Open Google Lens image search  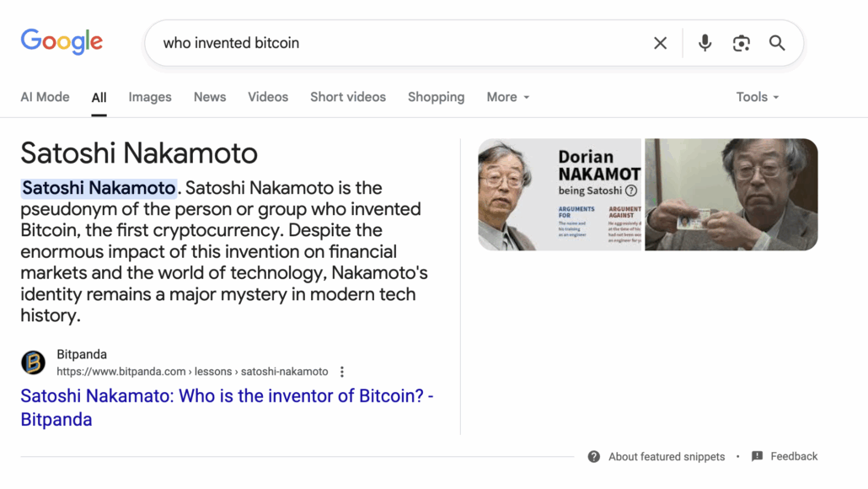[742, 43]
